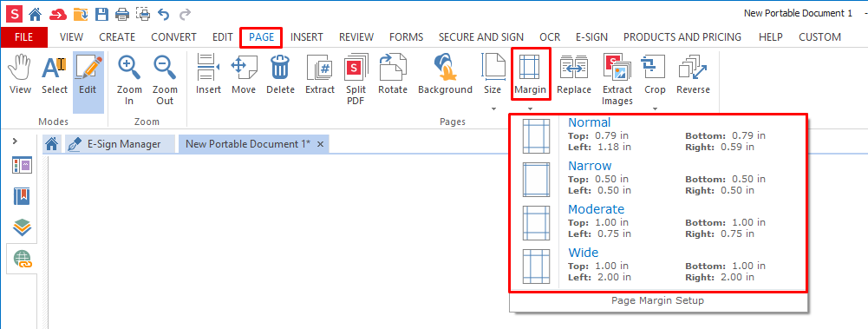Open the E-SIGN ribbon tab
868x329 pixels.
coord(591,37)
